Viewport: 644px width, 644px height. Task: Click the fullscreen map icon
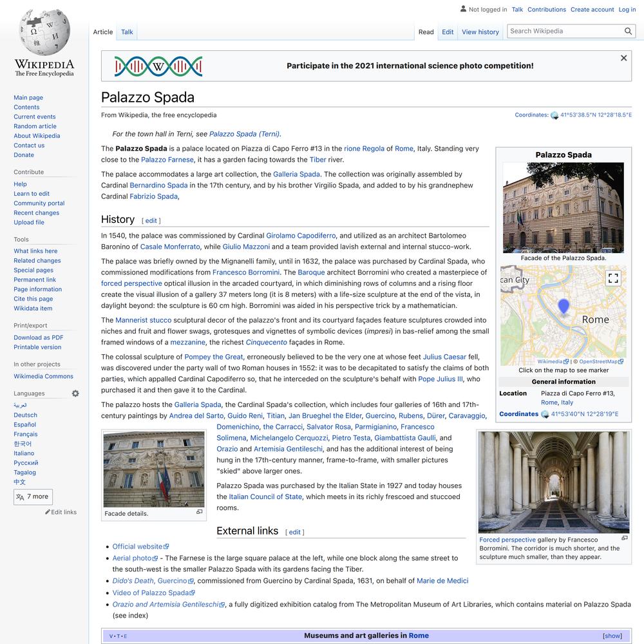[x=613, y=278]
